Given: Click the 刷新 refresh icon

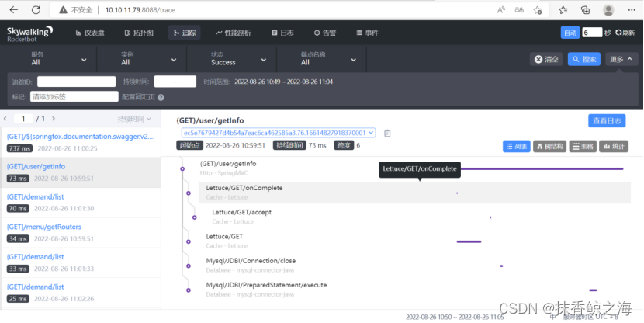Looking at the screenshot, I should pyautogui.click(x=625, y=33).
